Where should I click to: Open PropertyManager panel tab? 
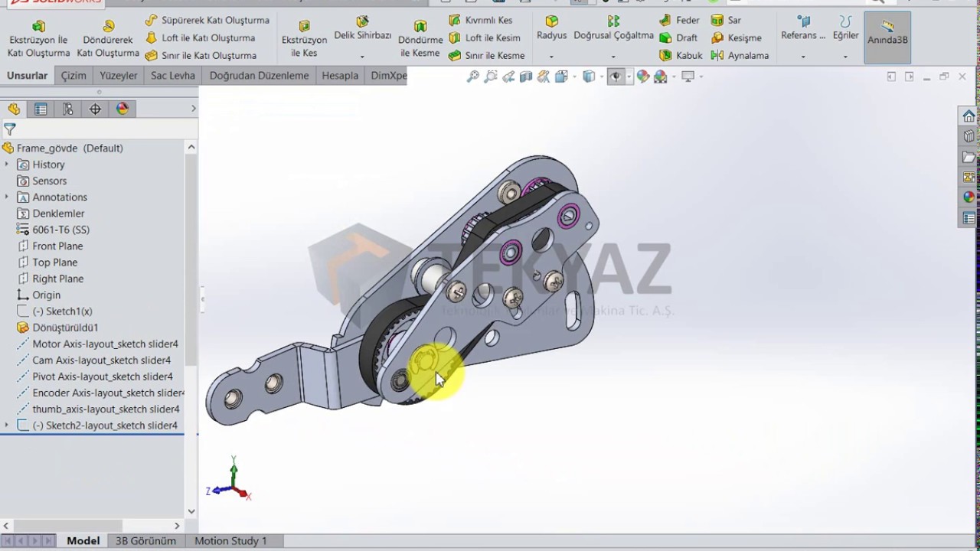[41, 109]
